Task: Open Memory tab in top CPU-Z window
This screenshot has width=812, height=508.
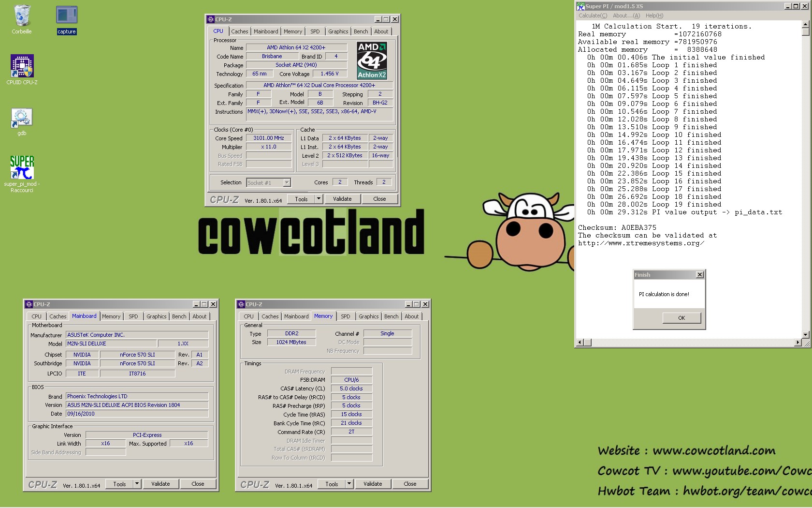Action: point(293,31)
